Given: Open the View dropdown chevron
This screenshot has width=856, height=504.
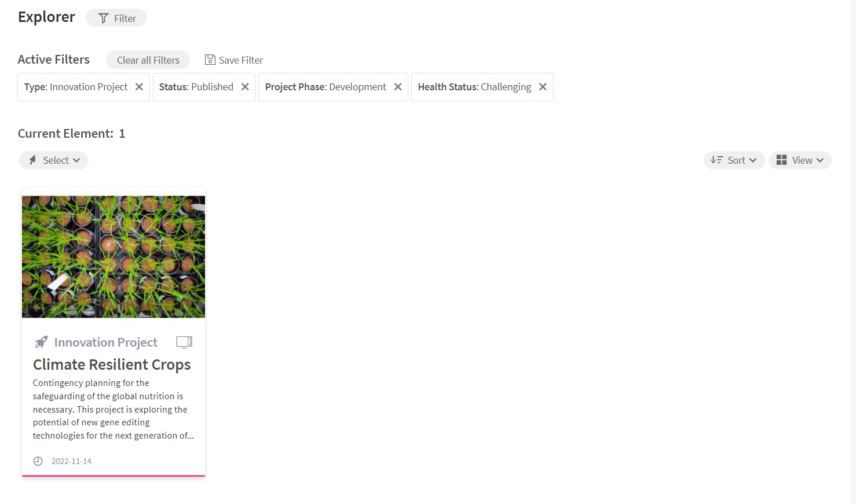Looking at the screenshot, I should tap(820, 160).
